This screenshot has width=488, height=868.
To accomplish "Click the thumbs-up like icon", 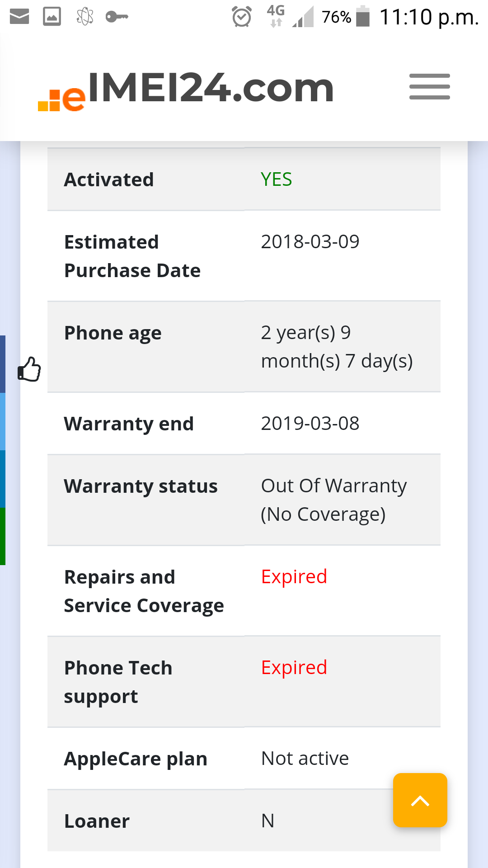I will coord(29,369).
